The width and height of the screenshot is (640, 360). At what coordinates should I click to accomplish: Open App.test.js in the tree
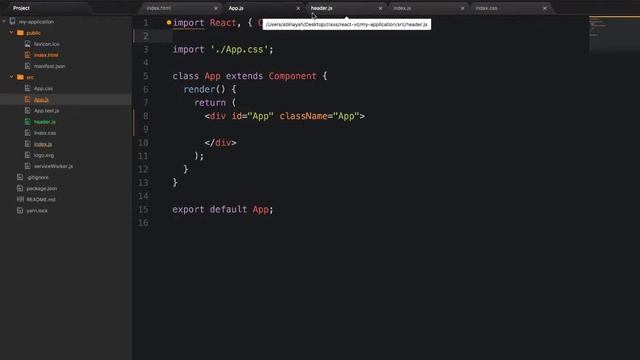[47, 111]
